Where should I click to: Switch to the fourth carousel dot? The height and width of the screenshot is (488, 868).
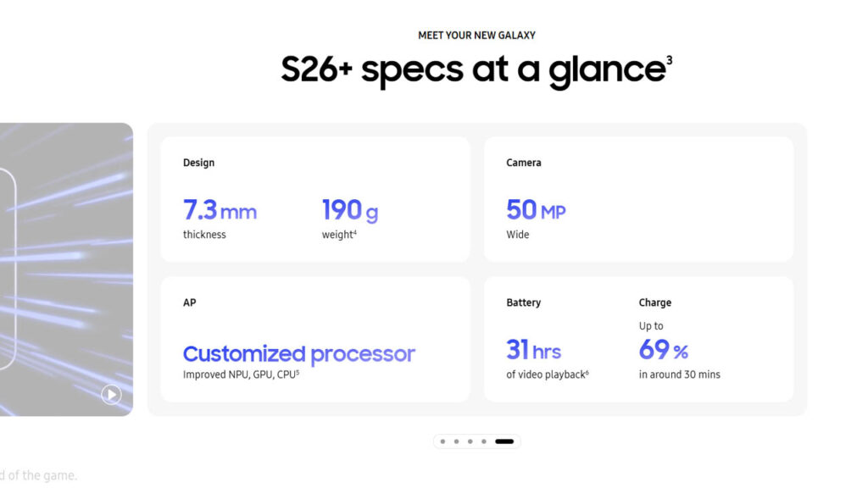[x=483, y=441]
